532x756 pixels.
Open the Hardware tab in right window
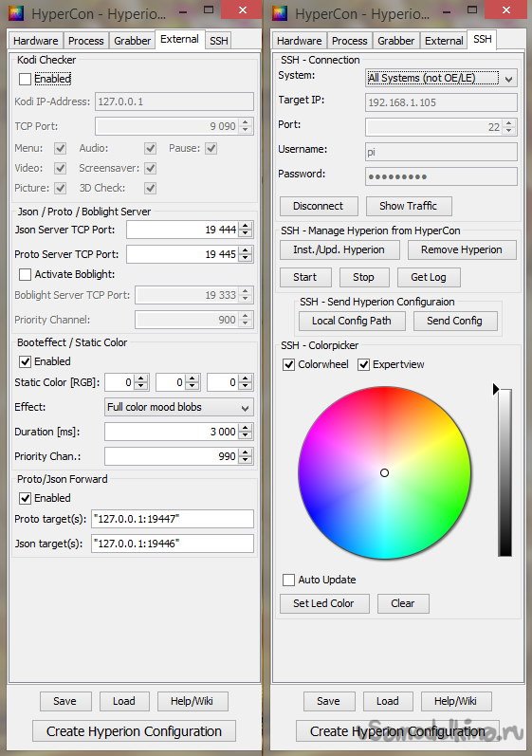[x=299, y=41]
